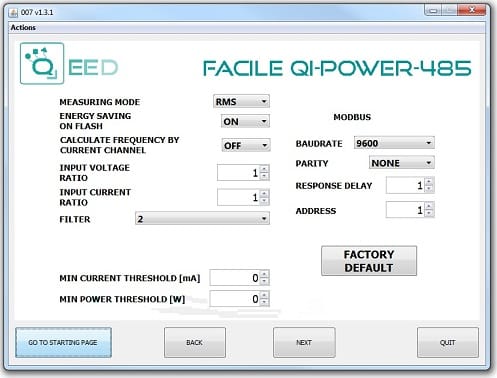Click the MEASURING MODE label
This screenshot has height=378, width=497.
pyautogui.click(x=100, y=102)
